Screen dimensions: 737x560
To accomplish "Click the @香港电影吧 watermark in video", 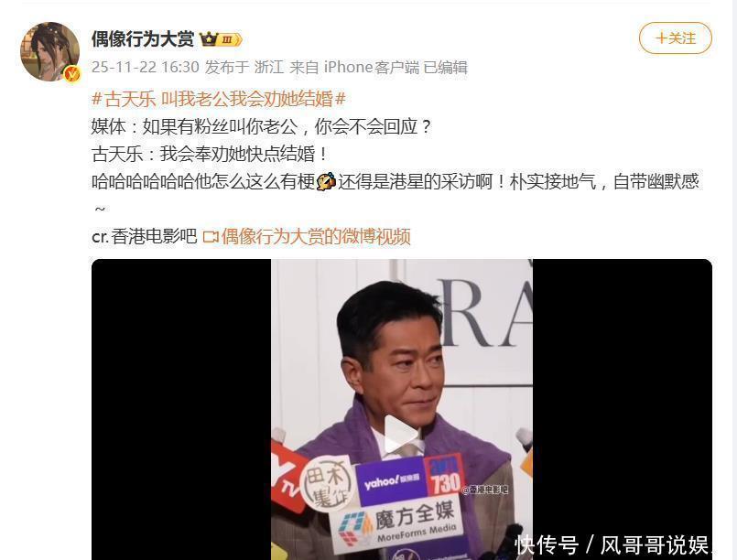I will pyautogui.click(x=484, y=490).
